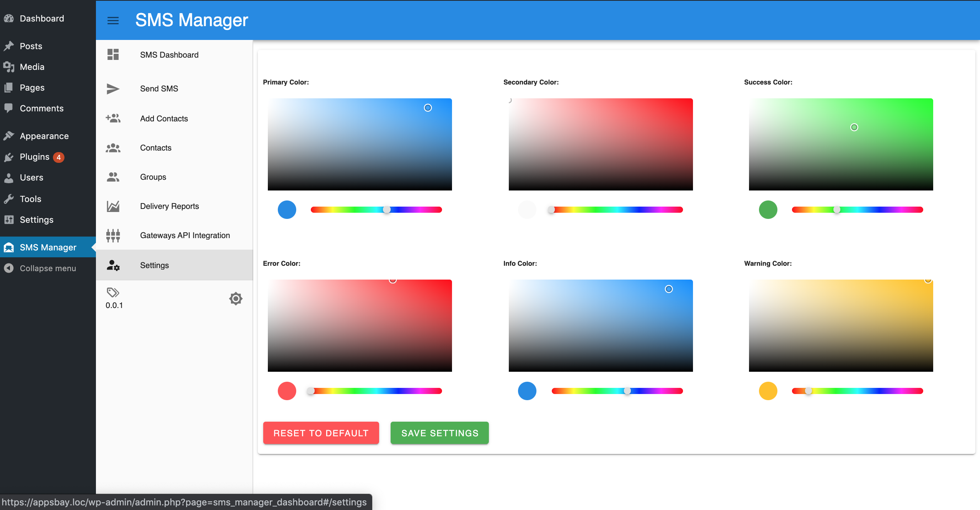Image resolution: width=980 pixels, height=510 pixels.
Task: Click the RESET TO DEFAULT button
Action: 321,433
